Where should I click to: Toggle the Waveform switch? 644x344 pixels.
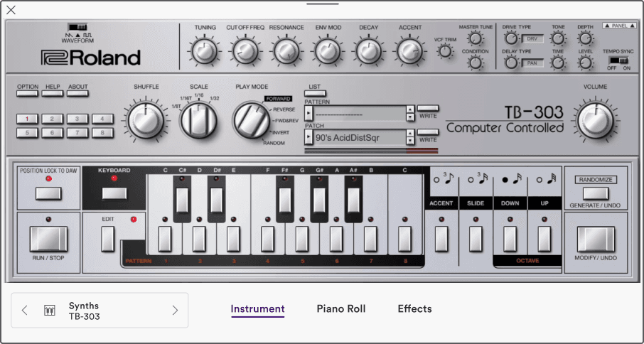[77, 27]
